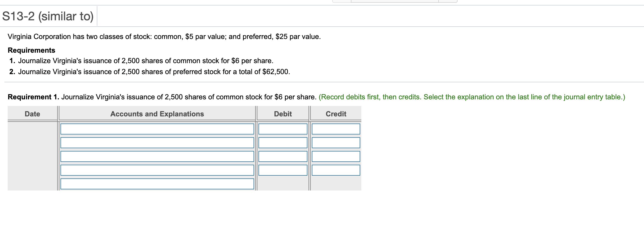Click the second Accounts and Explanations entry field
The height and width of the screenshot is (230, 644).
tap(157, 142)
